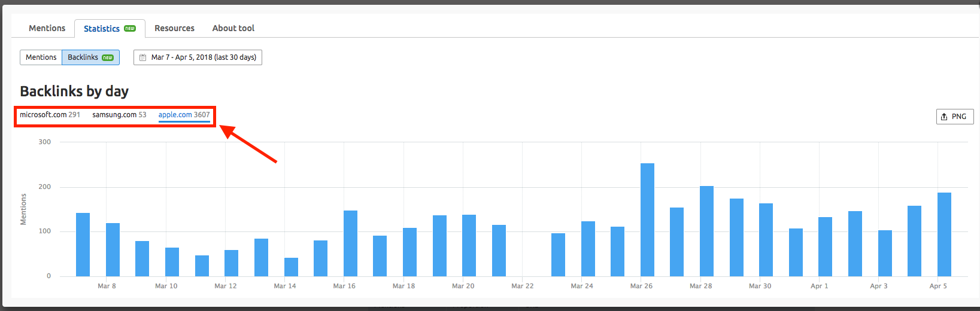980x311 pixels.
Task: Show samsung.com backlinks series
Action: 119,115
